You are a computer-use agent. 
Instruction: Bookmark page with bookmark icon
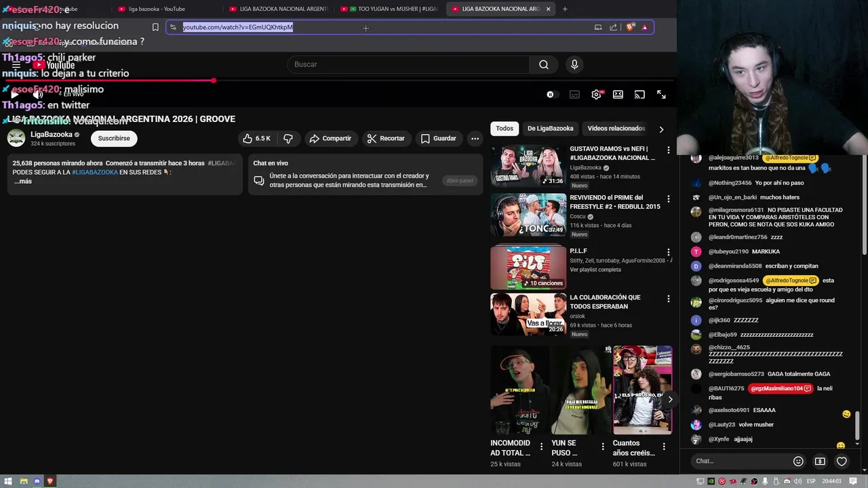click(155, 27)
